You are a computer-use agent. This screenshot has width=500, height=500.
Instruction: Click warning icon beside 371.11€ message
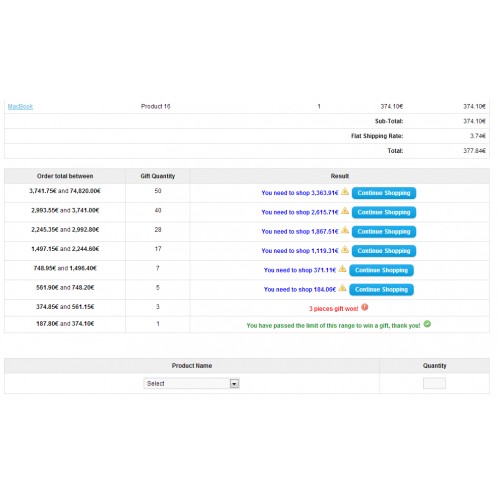pos(343,269)
